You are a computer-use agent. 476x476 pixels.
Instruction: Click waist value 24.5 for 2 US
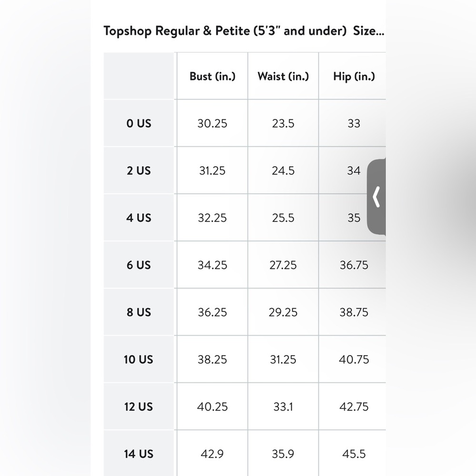tap(283, 170)
